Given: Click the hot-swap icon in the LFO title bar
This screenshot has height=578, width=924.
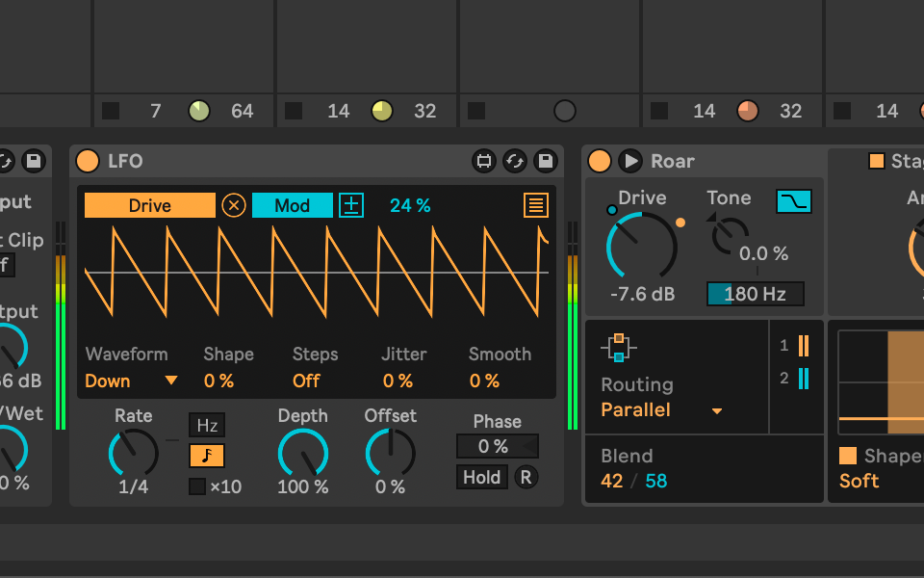Looking at the screenshot, I should click(x=516, y=162).
